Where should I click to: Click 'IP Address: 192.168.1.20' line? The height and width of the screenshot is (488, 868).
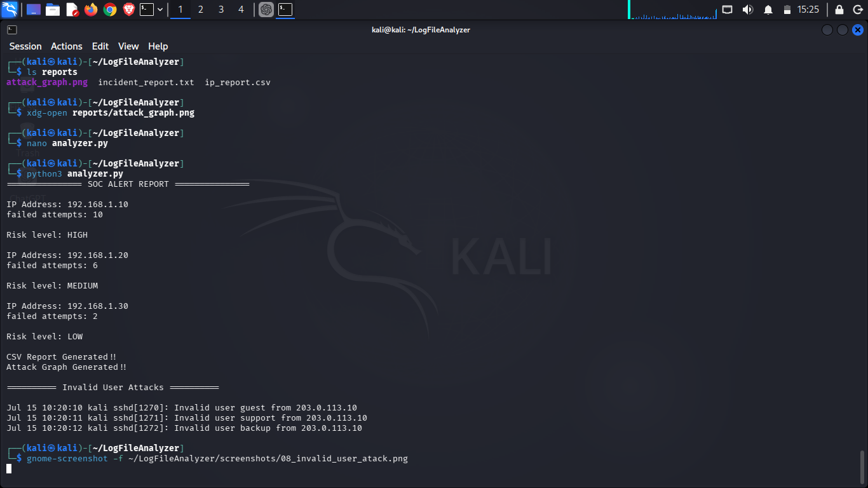pyautogui.click(x=67, y=255)
